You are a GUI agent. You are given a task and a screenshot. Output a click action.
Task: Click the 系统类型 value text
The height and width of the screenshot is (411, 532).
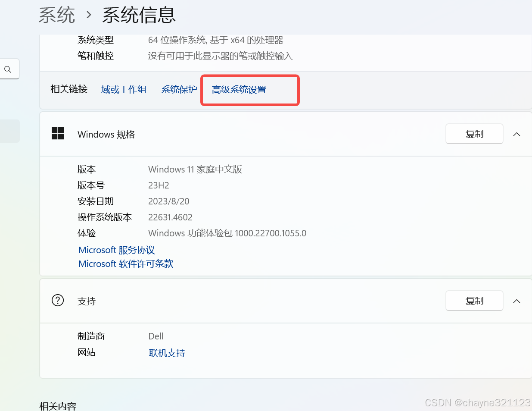216,40
